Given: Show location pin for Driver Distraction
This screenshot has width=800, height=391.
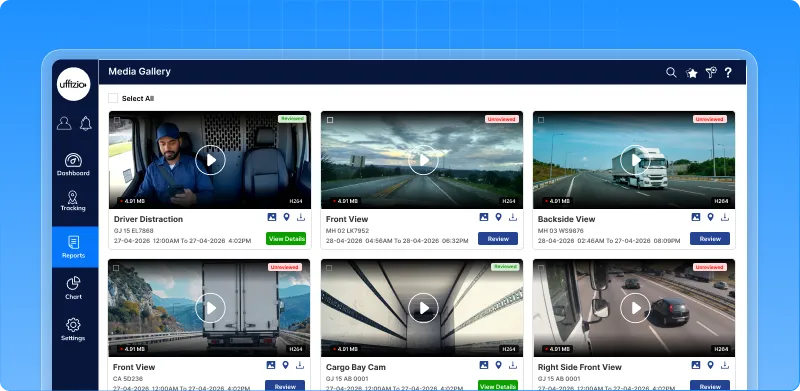Looking at the screenshot, I should pos(286,217).
